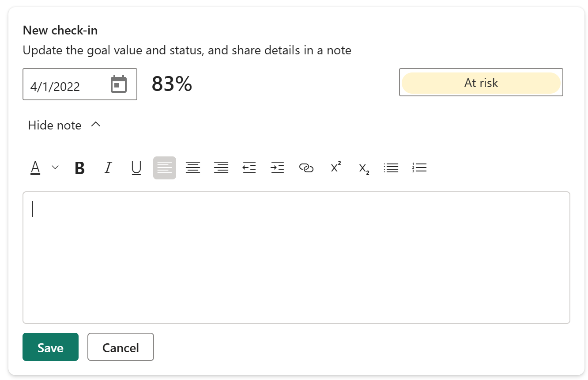This screenshot has width=588, height=380.
Task: Toggle bold text formatting
Action: [x=79, y=168]
